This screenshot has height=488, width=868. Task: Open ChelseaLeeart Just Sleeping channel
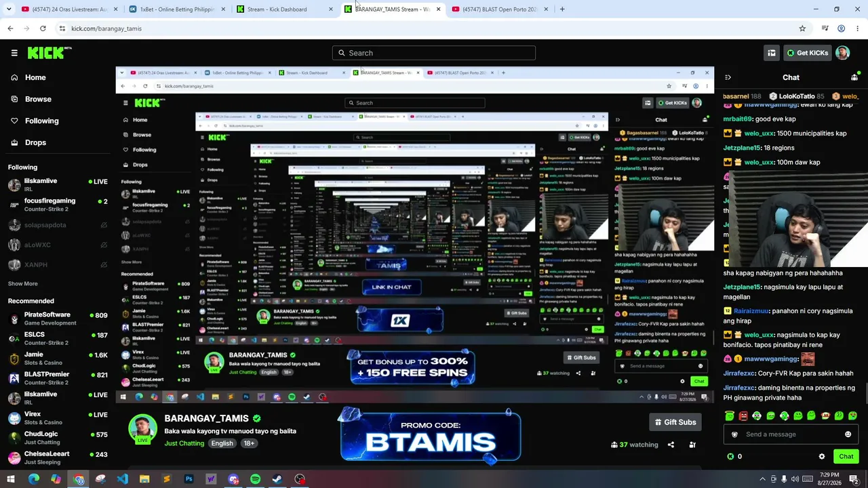click(57, 458)
